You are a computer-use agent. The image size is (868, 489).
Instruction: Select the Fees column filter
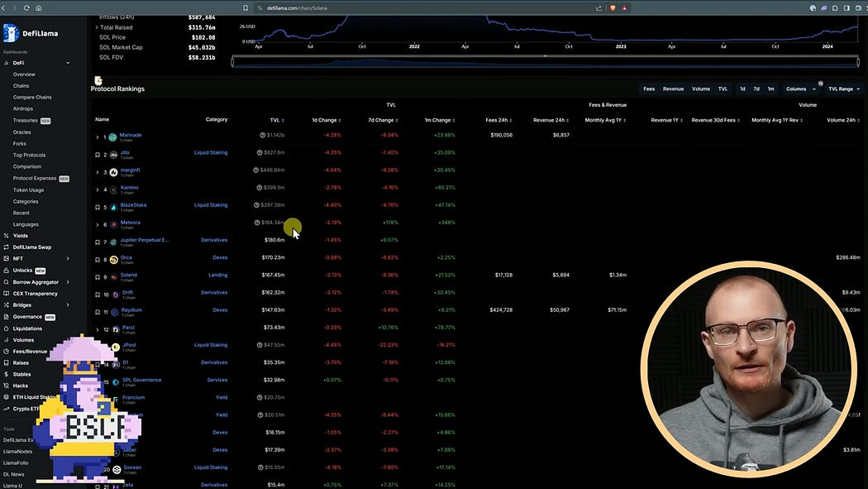click(x=649, y=89)
